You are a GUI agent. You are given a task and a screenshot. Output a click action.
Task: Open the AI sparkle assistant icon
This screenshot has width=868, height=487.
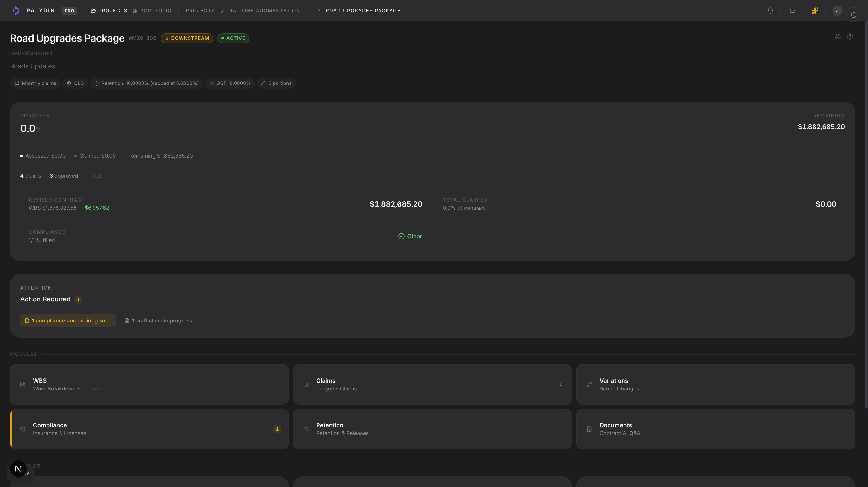(815, 11)
